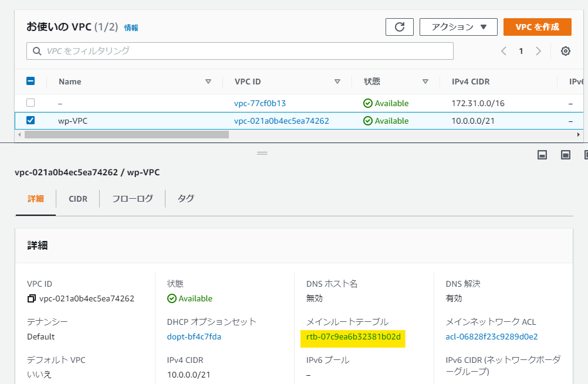Go to next page arrow

[x=539, y=51]
